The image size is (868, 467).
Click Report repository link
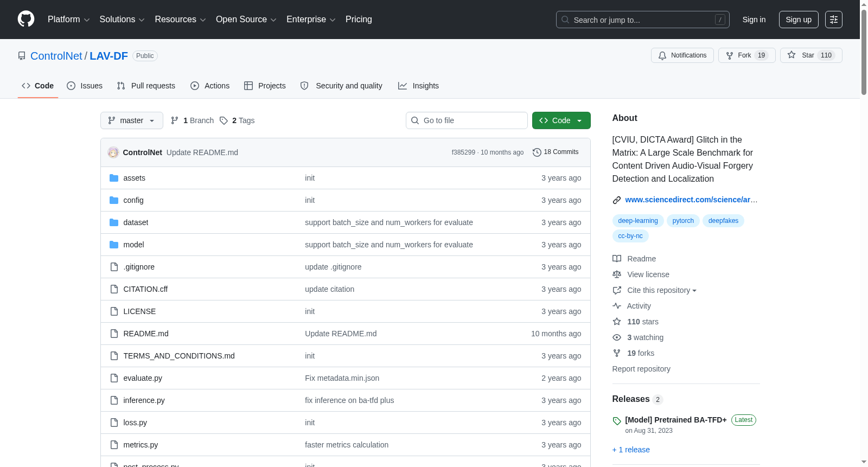click(641, 369)
